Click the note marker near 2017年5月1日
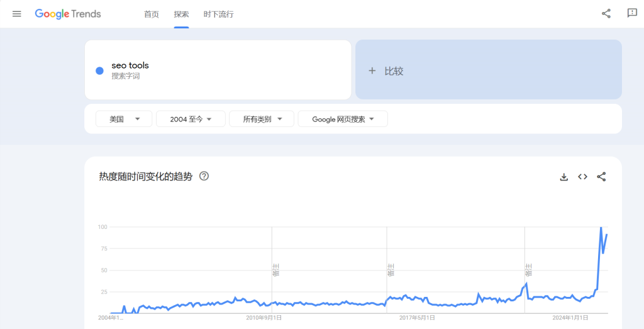Screen dimensions: 644x329 (x=391, y=270)
